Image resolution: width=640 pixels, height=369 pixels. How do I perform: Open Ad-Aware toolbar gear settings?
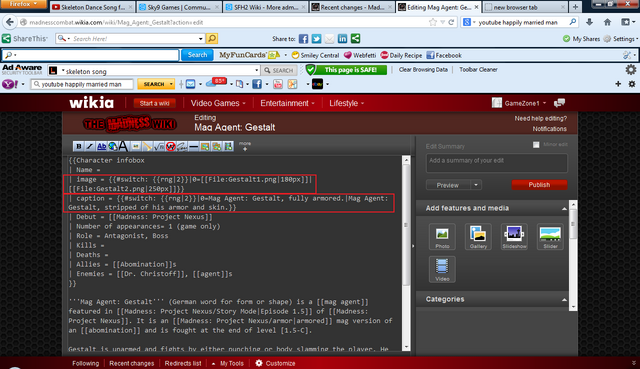click(631, 69)
